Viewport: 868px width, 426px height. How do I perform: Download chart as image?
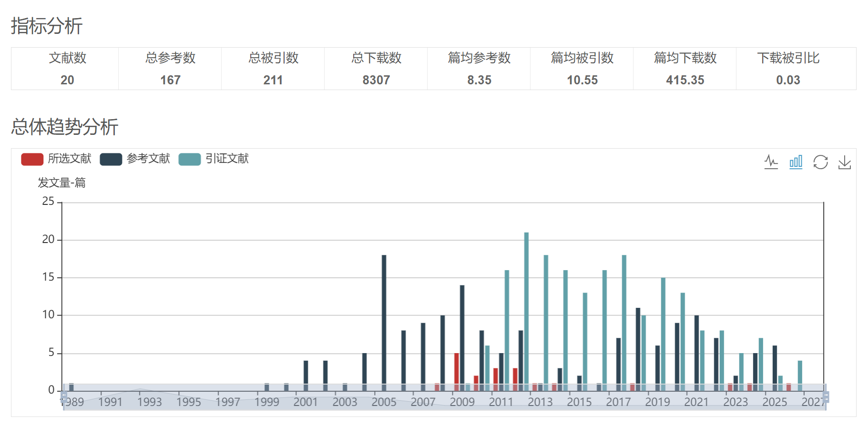pyautogui.click(x=845, y=162)
